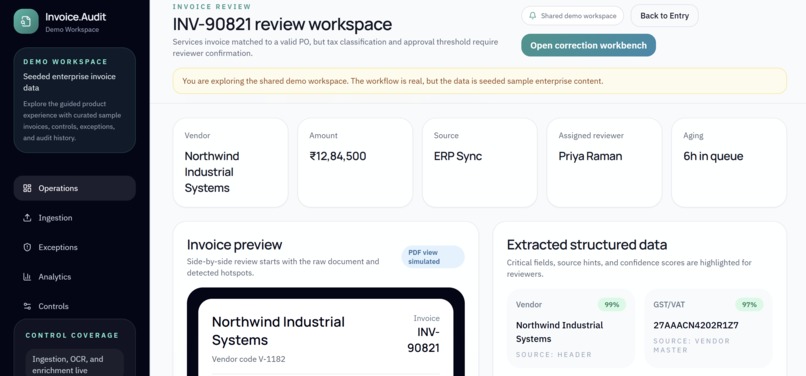This screenshot has height=376, width=806.
Task: Open the Controls section
Action: 75,306
